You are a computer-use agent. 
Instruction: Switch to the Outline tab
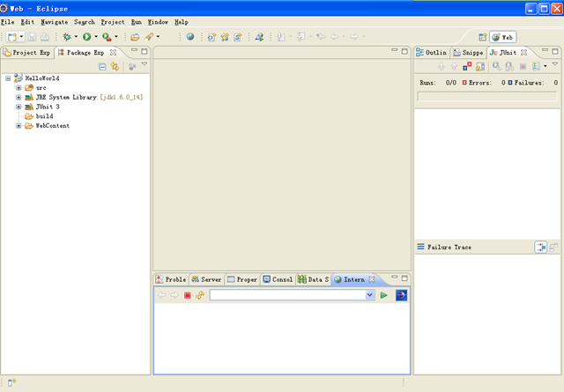pos(431,53)
